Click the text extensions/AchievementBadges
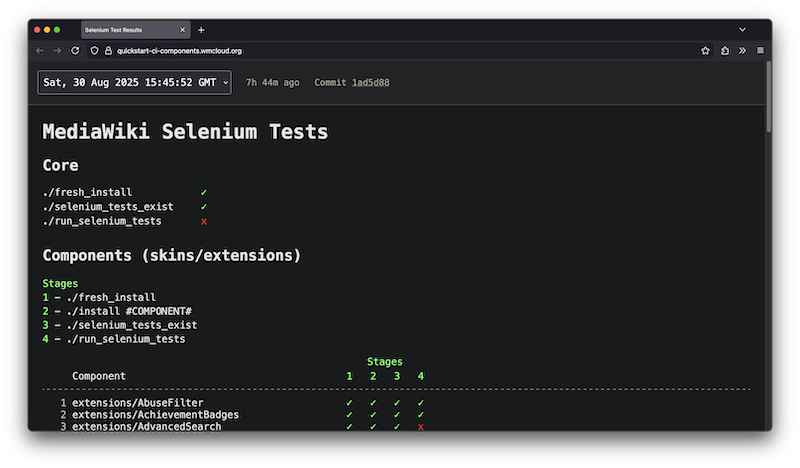This screenshot has height=468, width=800. (x=155, y=414)
